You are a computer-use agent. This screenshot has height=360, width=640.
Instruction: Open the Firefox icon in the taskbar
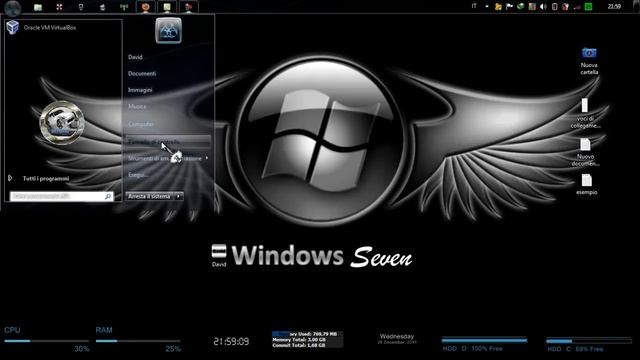point(146,7)
